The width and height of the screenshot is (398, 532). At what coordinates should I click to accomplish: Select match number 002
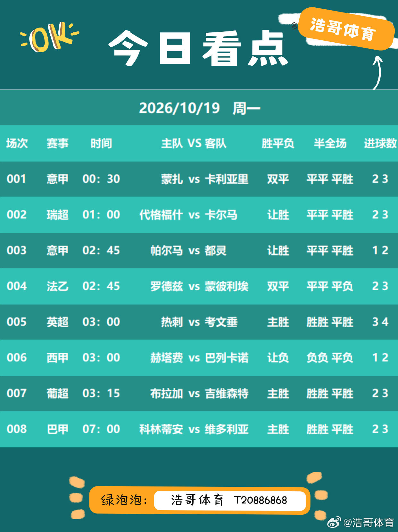17,214
